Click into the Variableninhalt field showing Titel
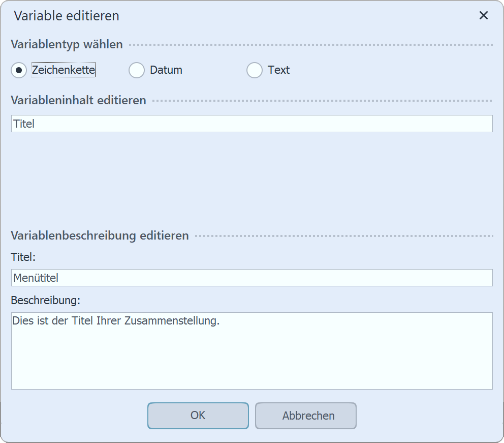 [x=251, y=123]
